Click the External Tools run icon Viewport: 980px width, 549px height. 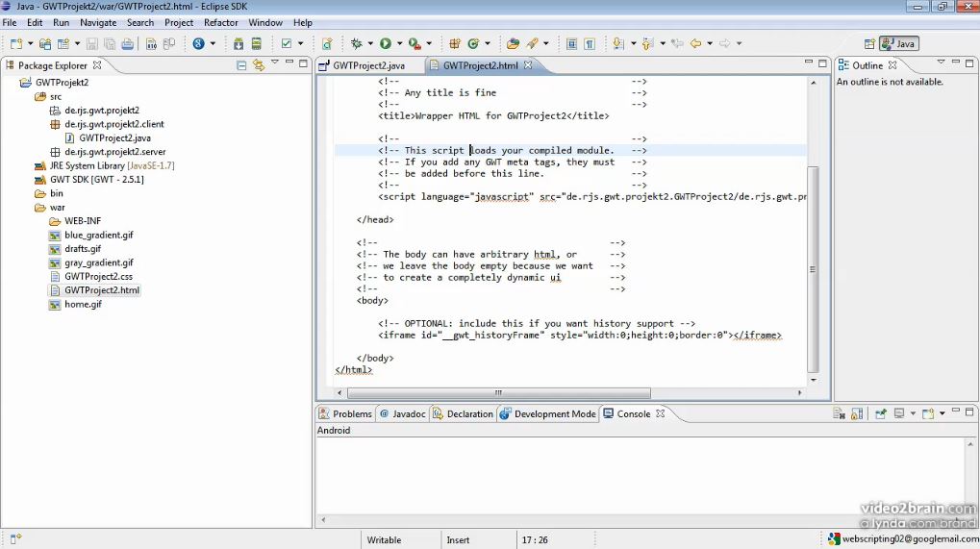[415, 43]
